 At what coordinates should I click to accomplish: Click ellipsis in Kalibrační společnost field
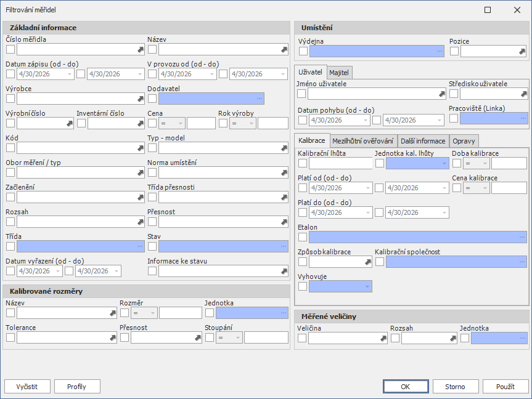coord(522,262)
